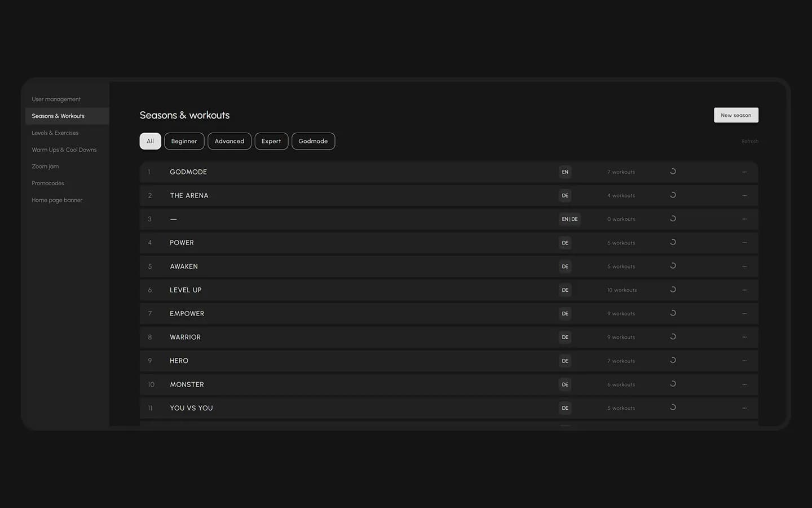Click the HERO season name
This screenshot has width=812, height=508.
[179, 361]
